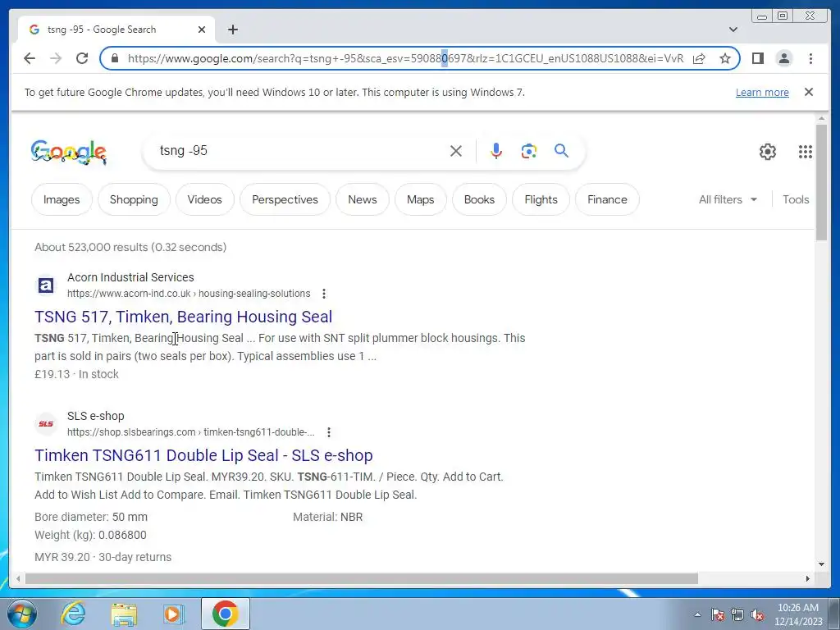Show hidden system tray icons
The height and width of the screenshot is (630, 840).
(697, 614)
